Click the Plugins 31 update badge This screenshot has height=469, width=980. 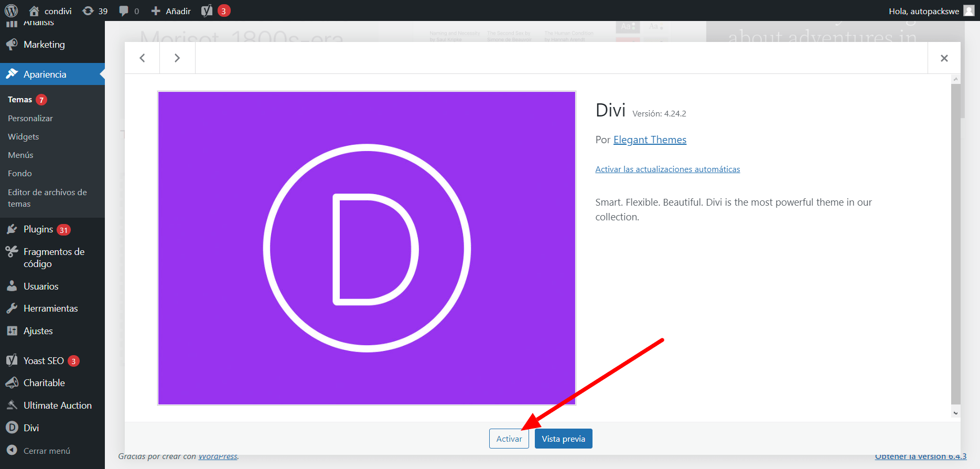[x=63, y=230]
